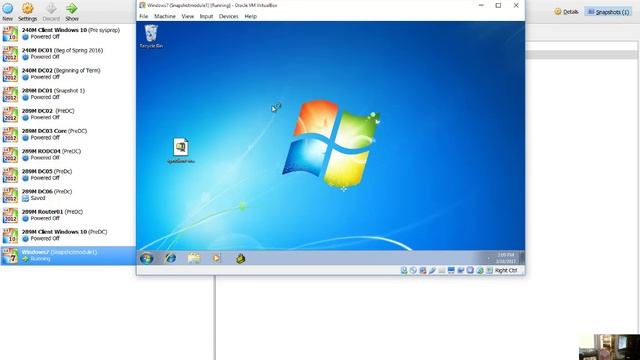Click the webcam video thumbnail
Screen dimensions: 640x360
point(609,347)
